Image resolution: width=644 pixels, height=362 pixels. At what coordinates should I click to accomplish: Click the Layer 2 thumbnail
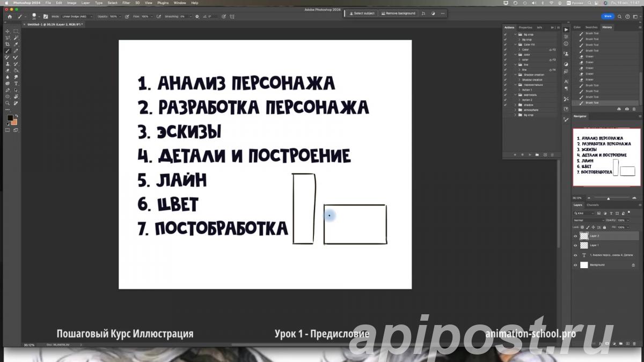pos(584,236)
